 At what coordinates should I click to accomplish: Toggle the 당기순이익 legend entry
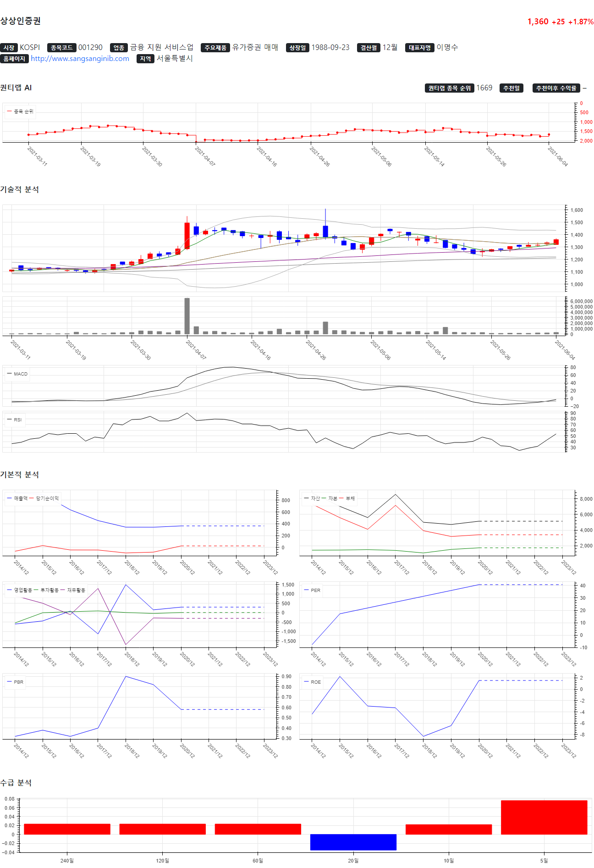pos(44,498)
